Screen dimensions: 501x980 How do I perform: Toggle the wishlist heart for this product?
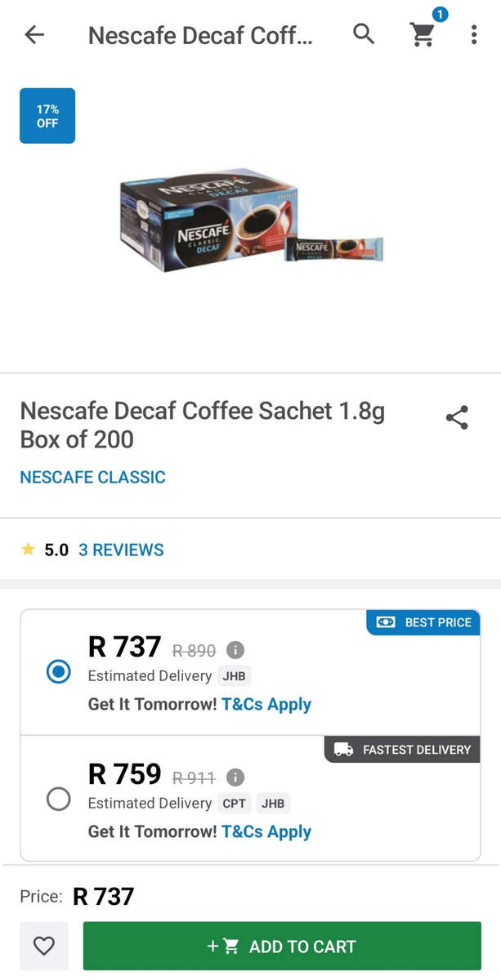43,946
